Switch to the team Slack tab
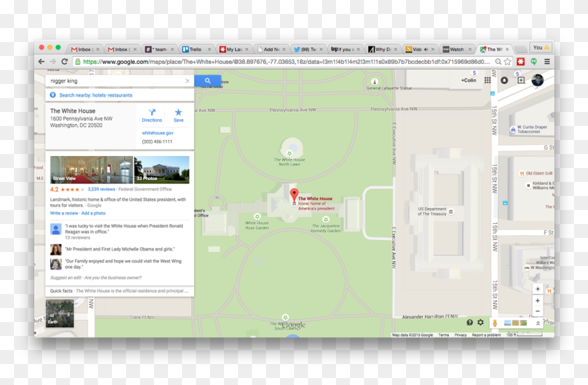This screenshot has width=588, height=385. [x=158, y=49]
